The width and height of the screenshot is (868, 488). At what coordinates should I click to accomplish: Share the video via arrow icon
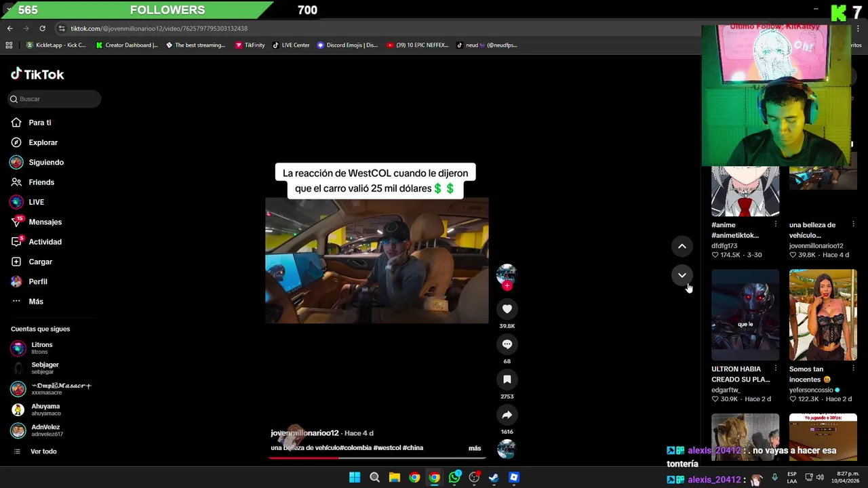click(x=507, y=415)
